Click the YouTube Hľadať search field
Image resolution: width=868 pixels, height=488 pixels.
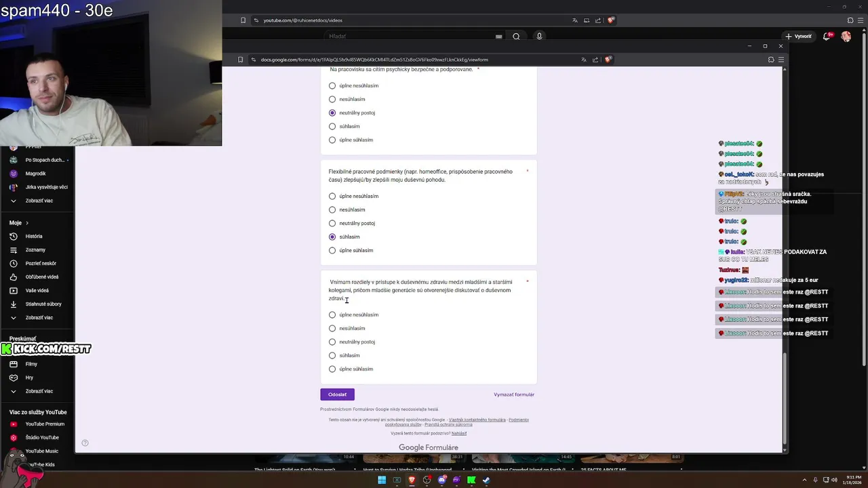tap(409, 37)
